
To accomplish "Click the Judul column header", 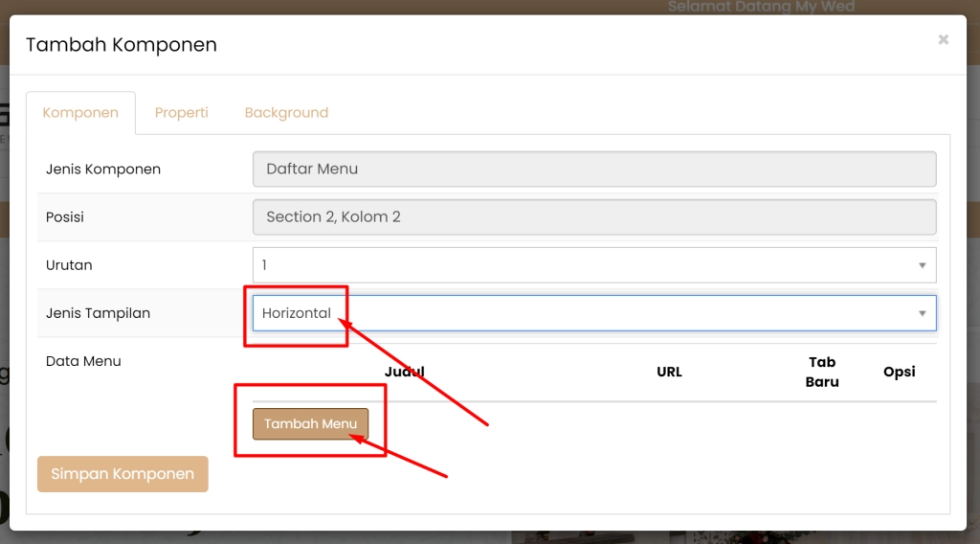I will tap(405, 372).
